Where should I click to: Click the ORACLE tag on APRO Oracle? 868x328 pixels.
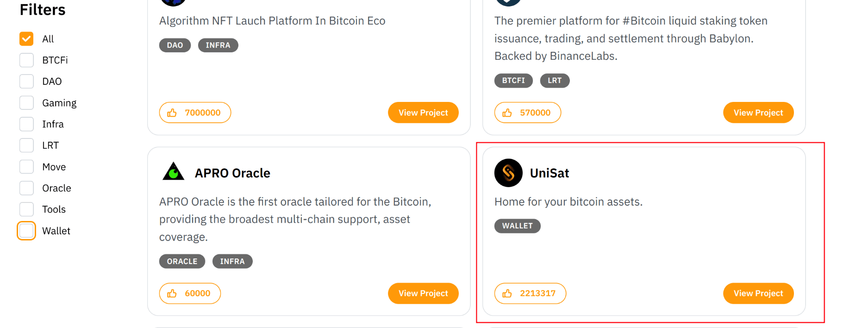pyautogui.click(x=182, y=261)
